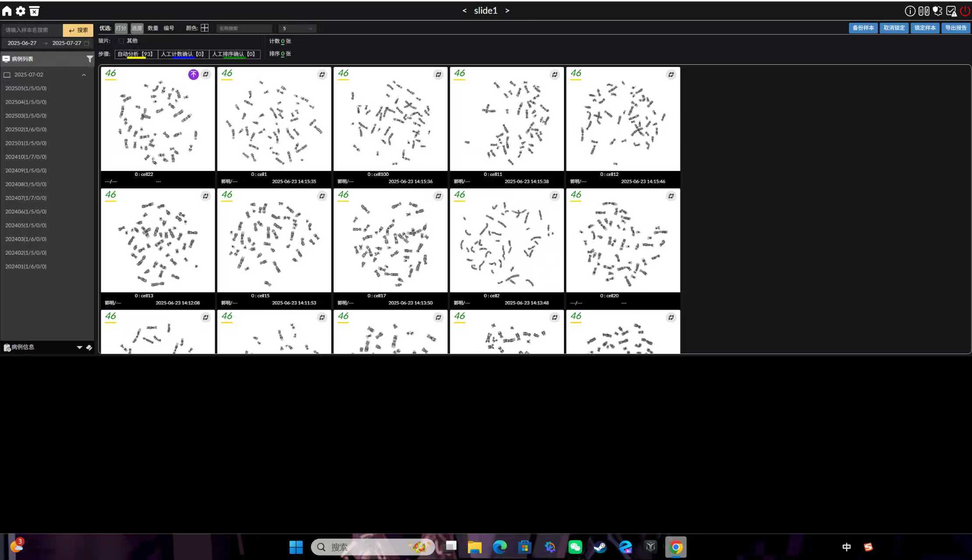
Task: Toggle the 打分 preference sort button
Action: [121, 28]
